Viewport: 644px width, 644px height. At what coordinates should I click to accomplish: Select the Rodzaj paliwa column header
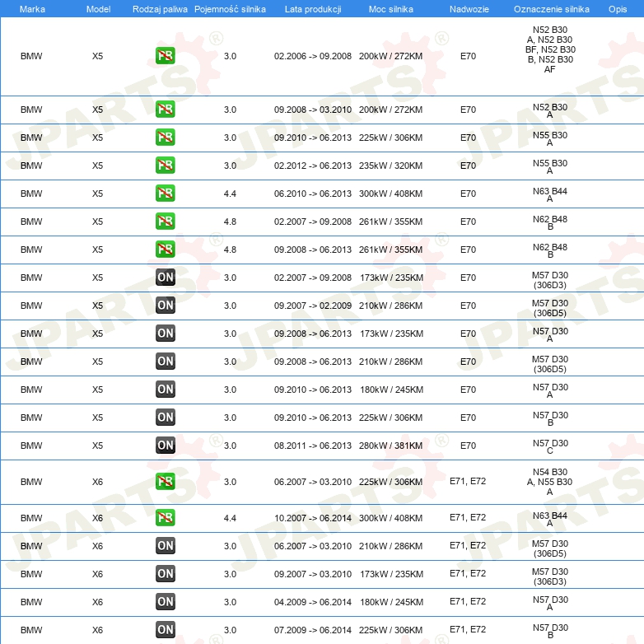click(x=160, y=9)
